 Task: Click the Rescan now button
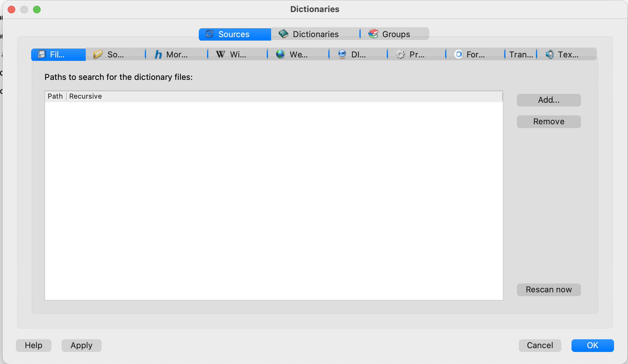[x=548, y=289]
